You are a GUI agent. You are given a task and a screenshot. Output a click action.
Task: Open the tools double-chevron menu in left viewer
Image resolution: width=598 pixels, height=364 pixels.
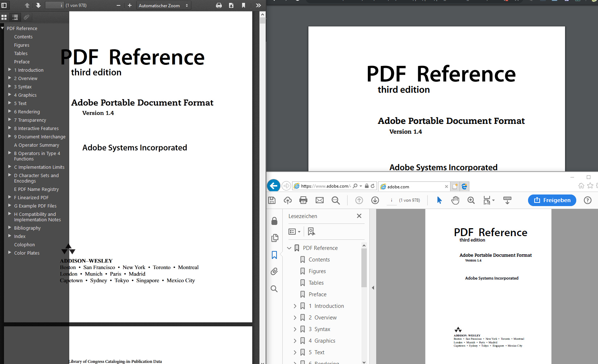[x=258, y=5]
